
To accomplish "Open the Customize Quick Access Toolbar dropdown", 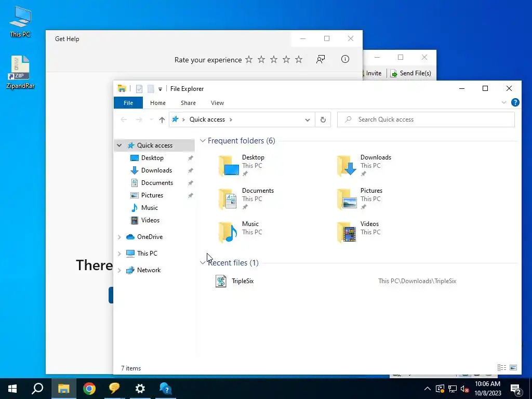I will (160, 89).
